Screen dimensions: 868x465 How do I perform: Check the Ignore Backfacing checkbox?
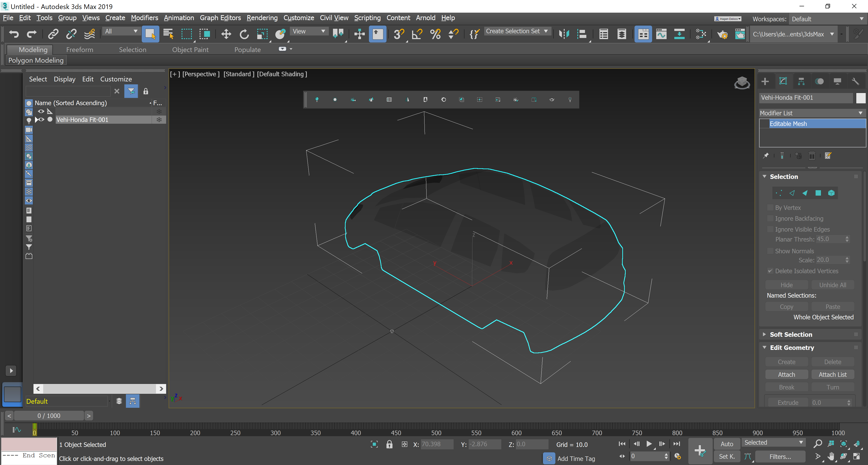click(771, 218)
